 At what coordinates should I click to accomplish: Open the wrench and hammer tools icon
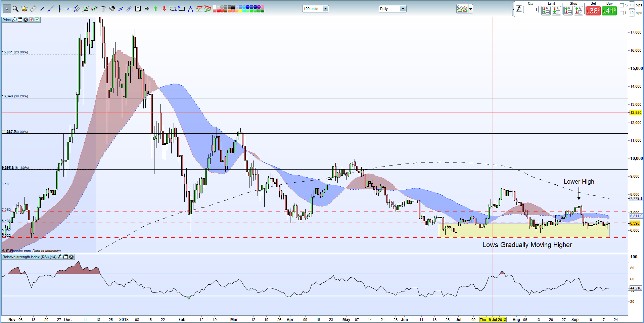[112, 9]
